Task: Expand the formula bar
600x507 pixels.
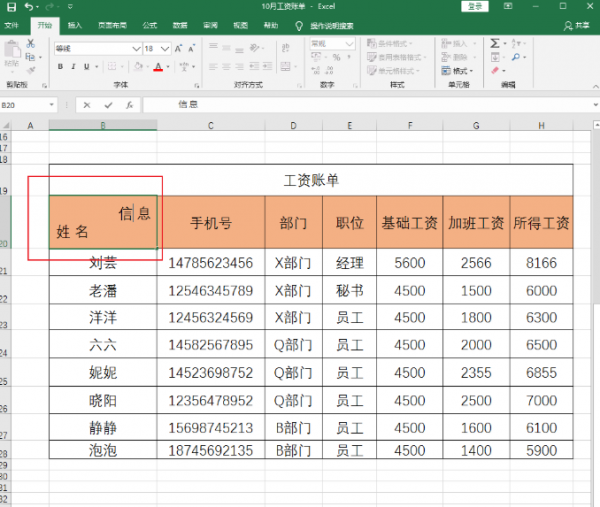Action: pyautogui.click(x=595, y=104)
